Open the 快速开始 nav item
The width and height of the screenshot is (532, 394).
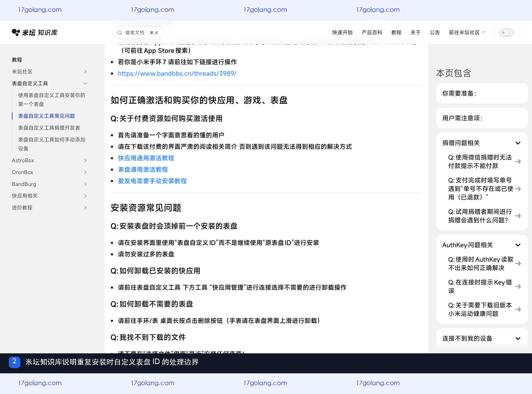(x=342, y=33)
